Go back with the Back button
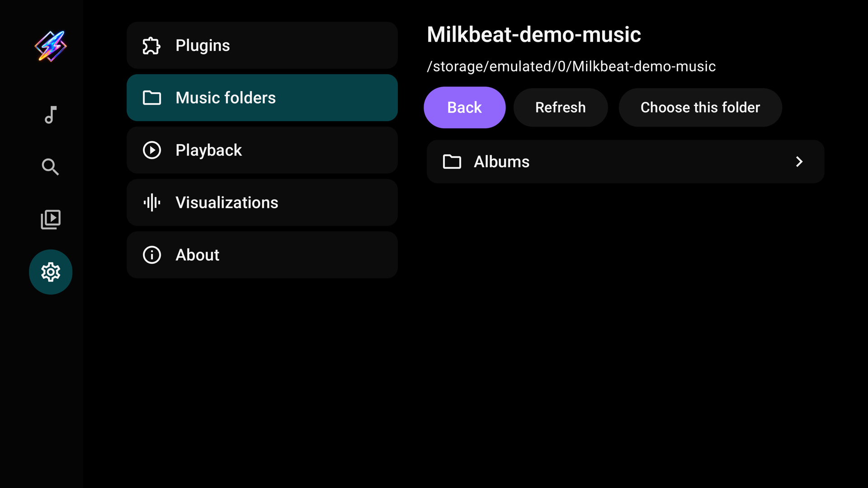Viewport: 868px width, 488px height. [464, 108]
